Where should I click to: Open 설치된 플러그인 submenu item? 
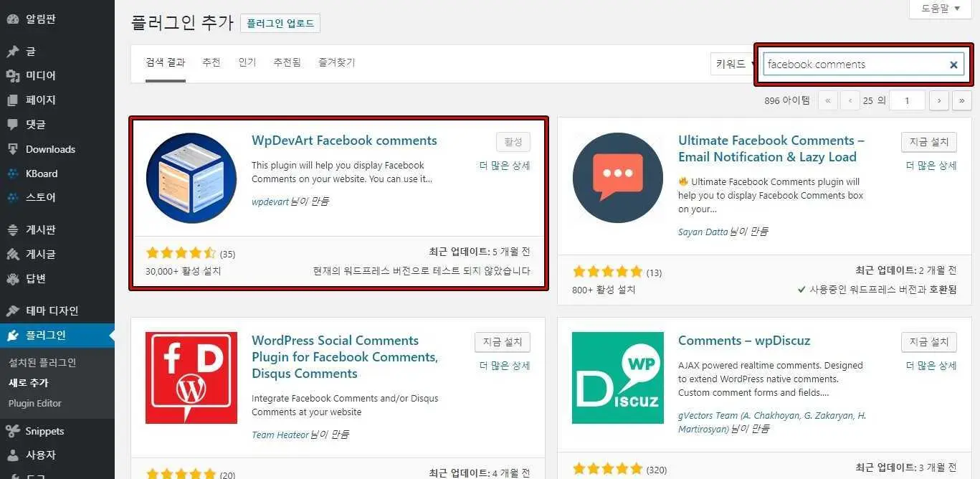pos(42,363)
